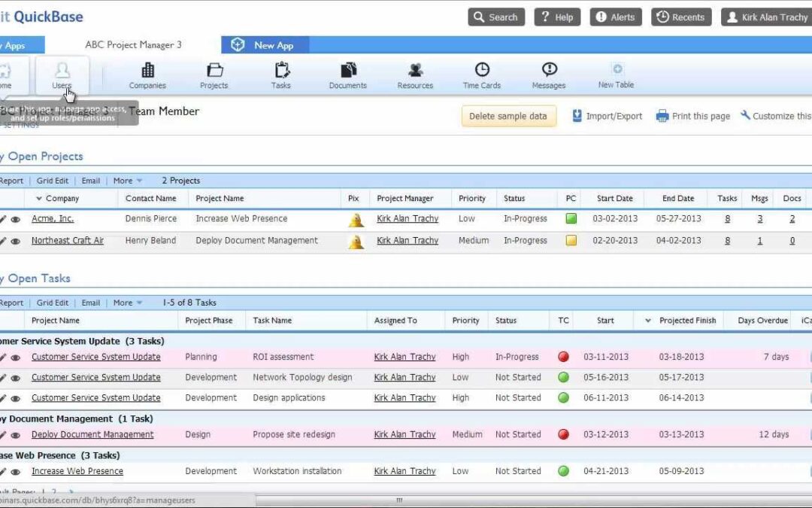Open Customize this page

776,116
